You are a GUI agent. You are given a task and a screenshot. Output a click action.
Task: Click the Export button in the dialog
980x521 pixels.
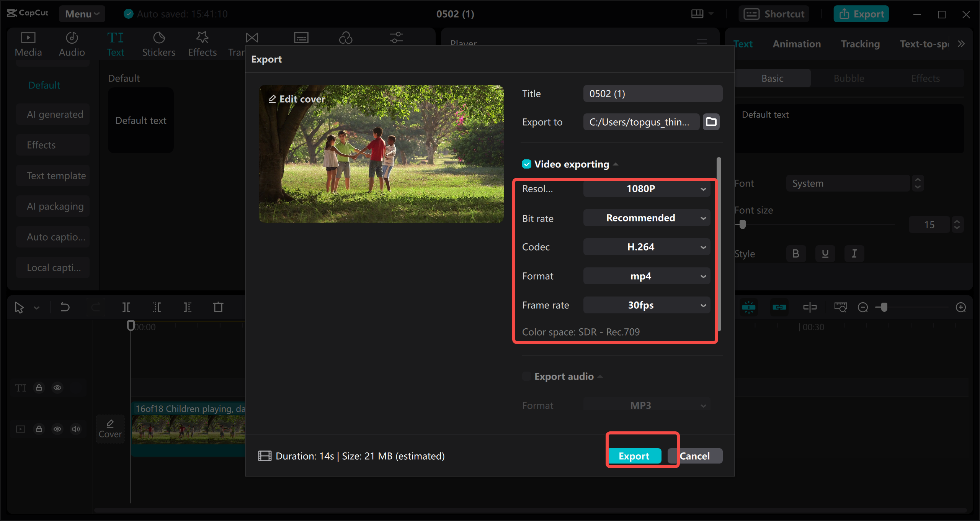[x=634, y=455]
